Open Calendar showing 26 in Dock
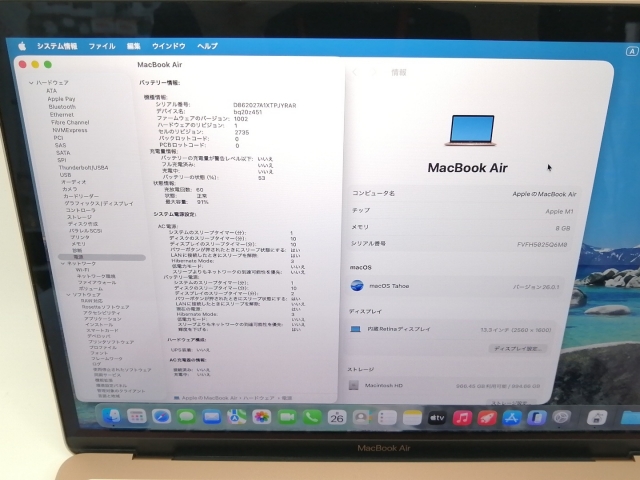 [x=337, y=417]
